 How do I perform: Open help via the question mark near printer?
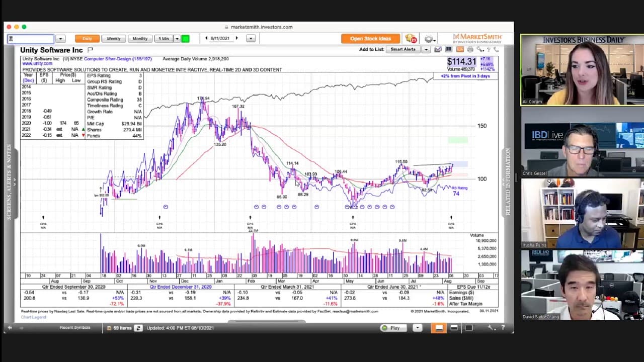488,49
